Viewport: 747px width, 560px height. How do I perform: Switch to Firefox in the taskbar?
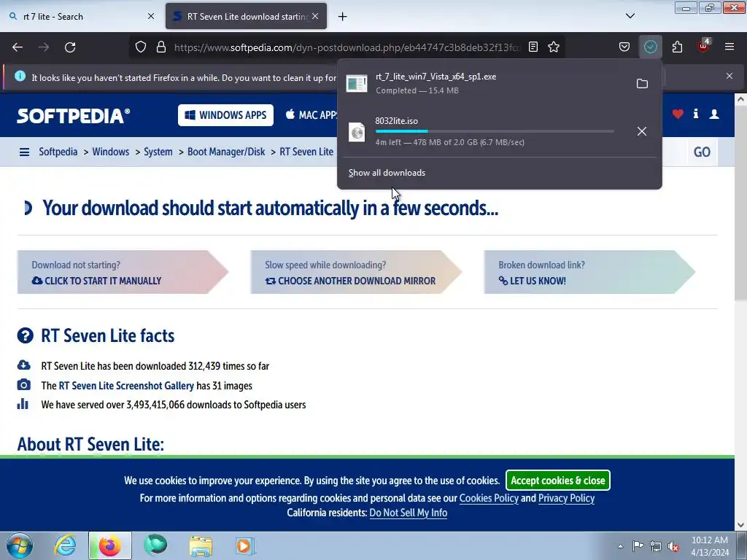pos(109,545)
